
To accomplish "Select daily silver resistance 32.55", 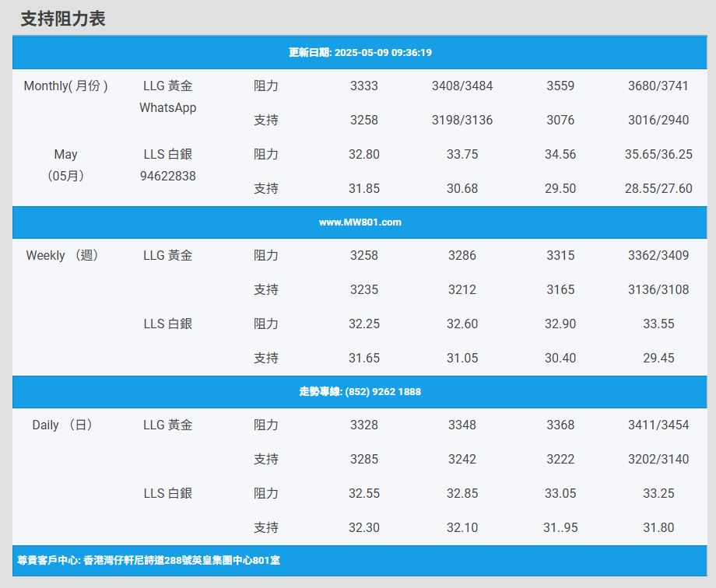I will pyautogui.click(x=364, y=493).
